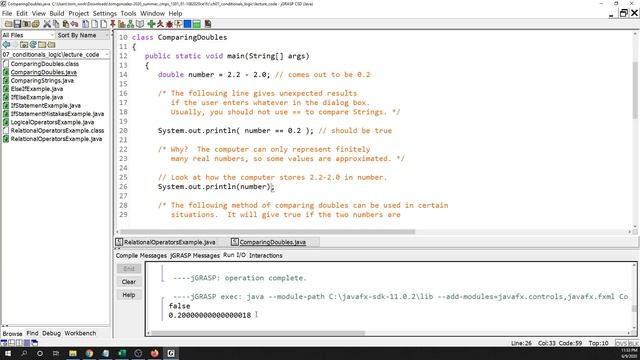Click the blue back arrow in file browser
The image size is (640, 360).
[x=6, y=44]
